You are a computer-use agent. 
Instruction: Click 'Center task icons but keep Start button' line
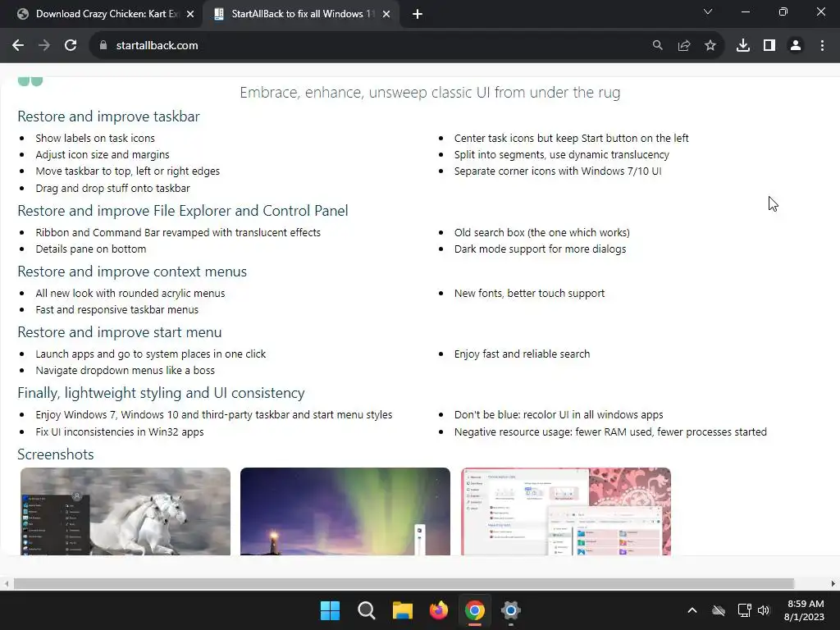571,138
